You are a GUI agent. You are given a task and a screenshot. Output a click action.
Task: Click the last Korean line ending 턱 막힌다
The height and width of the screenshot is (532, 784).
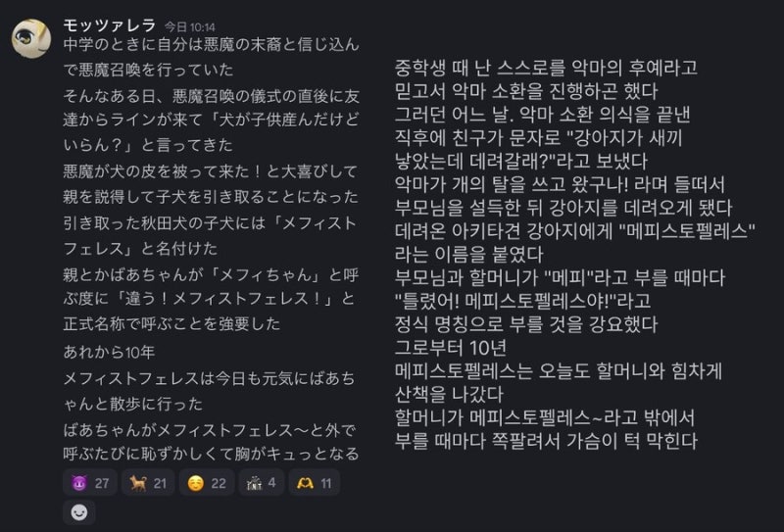pos(546,441)
